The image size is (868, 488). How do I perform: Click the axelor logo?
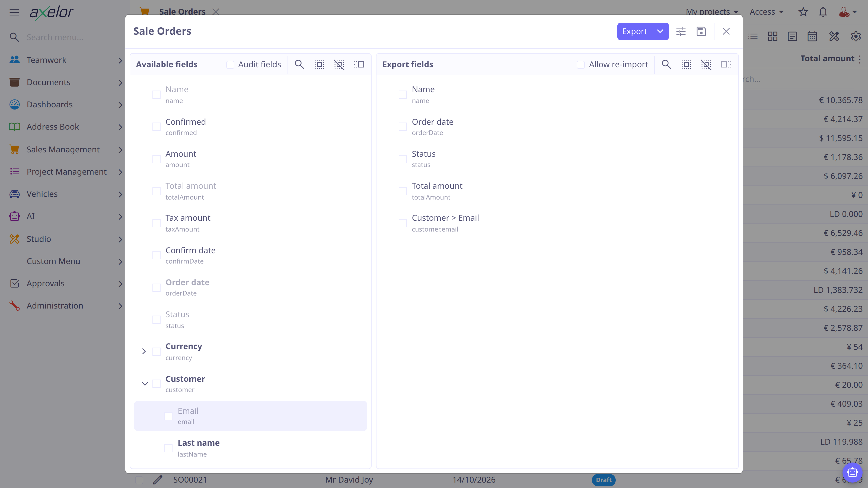coord(52,12)
